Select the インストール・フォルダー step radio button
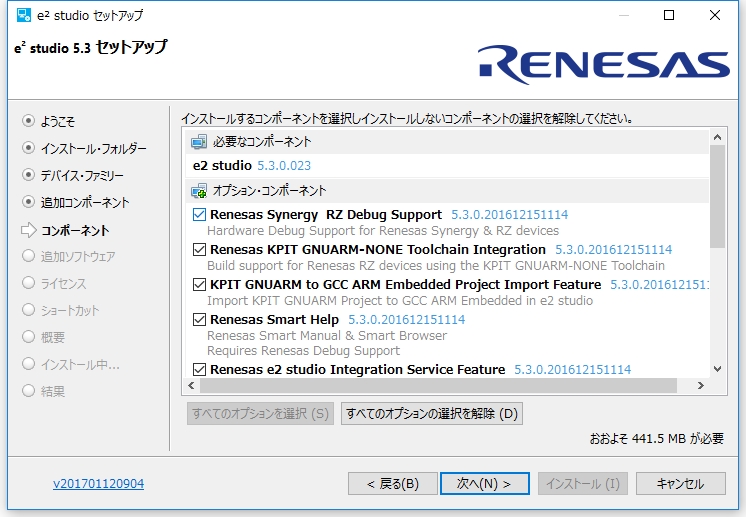This screenshot has width=746, height=517. (x=29, y=148)
